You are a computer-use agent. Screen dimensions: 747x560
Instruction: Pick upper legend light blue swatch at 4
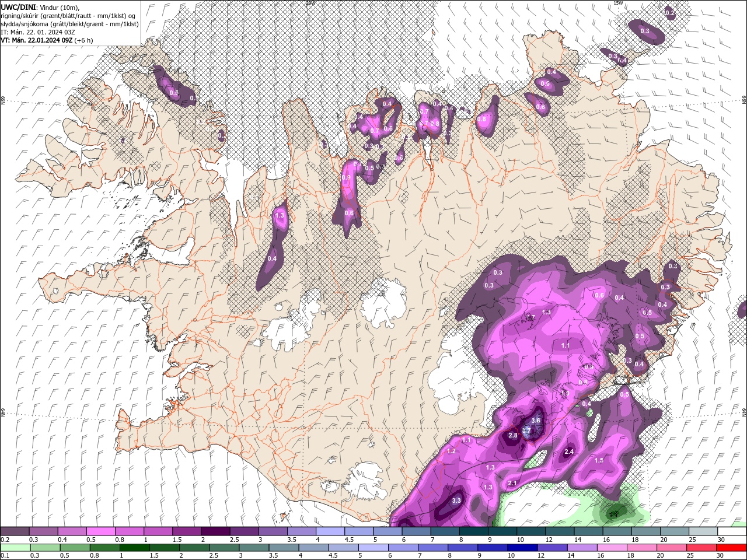click(330, 531)
